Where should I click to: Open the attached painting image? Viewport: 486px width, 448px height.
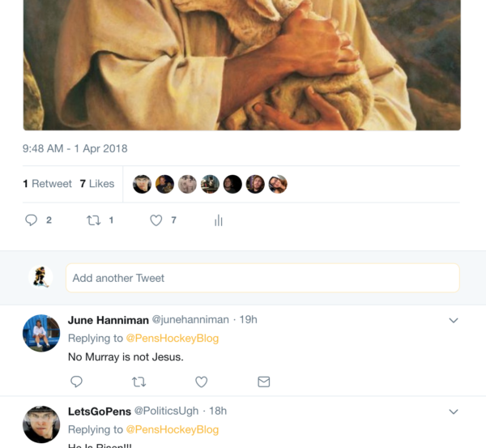(x=241, y=65)
